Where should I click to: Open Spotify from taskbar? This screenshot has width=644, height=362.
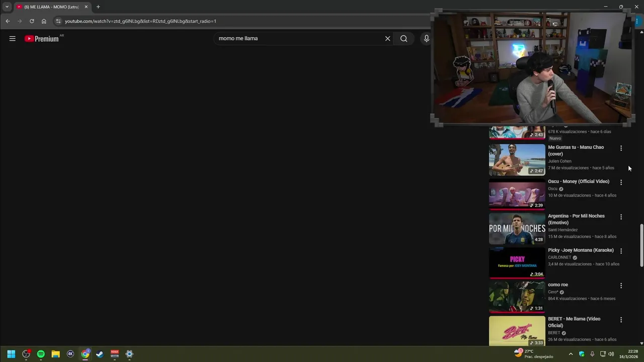(x=41, y=354)
